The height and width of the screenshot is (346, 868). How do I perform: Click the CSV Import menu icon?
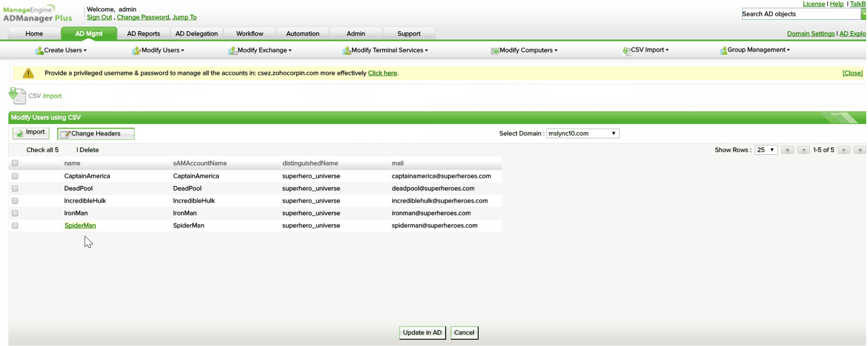tap(627, 51)
